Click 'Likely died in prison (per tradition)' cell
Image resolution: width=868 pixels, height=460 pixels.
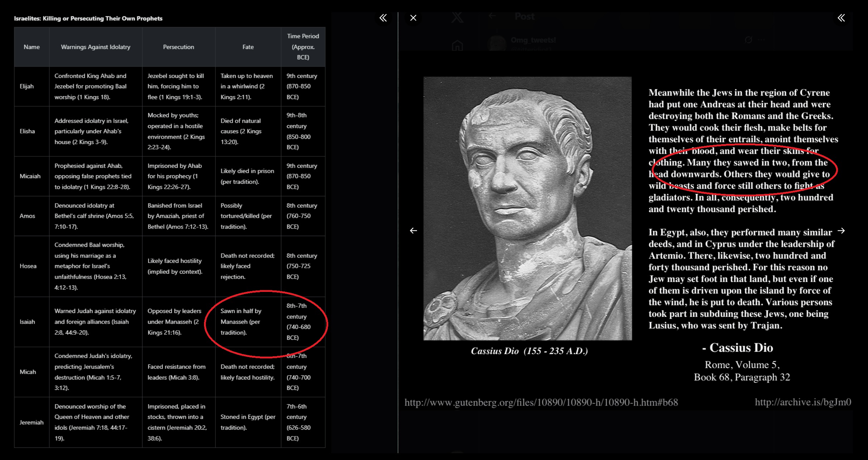pos(248,176)
